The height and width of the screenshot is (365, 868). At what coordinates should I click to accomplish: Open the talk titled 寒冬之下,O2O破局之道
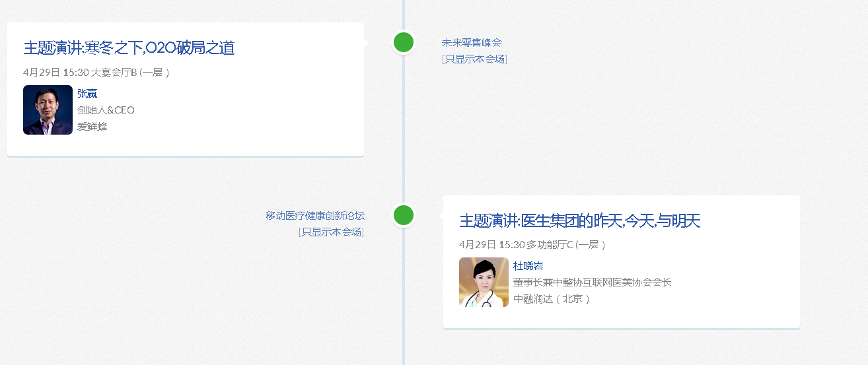tap(129, 48)
